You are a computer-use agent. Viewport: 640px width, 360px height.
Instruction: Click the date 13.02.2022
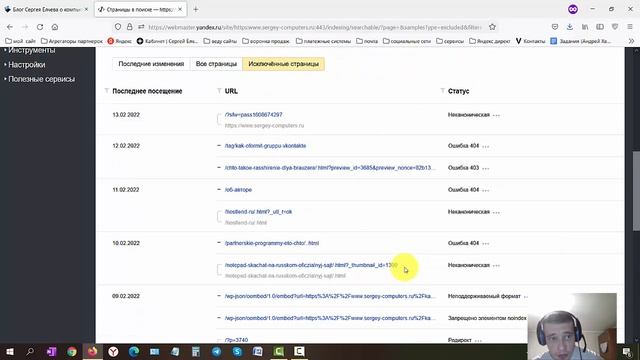(x=126, y=115)
